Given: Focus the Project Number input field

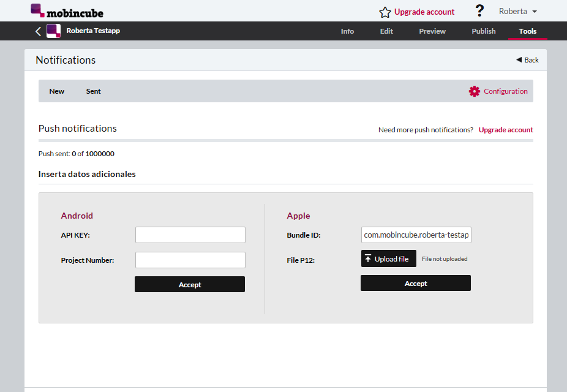Looking at the screenshot, I should click(x=190, y=260).
